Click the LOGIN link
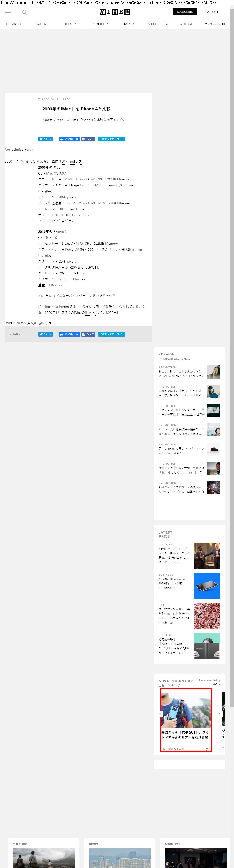 point(213,12)
